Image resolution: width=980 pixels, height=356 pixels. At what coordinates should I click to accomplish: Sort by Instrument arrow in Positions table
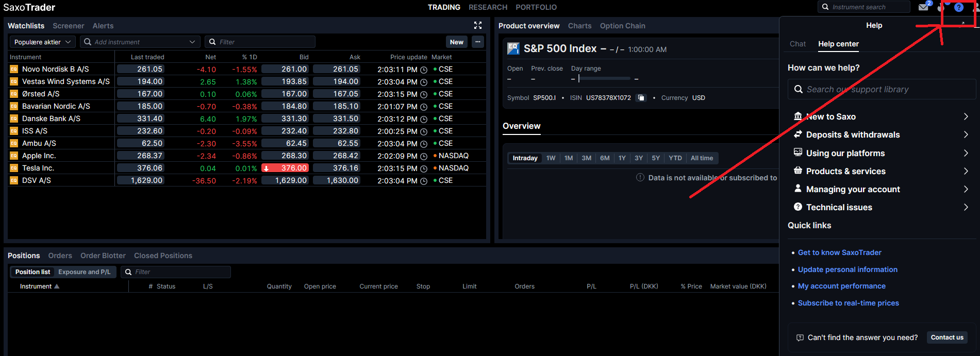tap(57, 286)
